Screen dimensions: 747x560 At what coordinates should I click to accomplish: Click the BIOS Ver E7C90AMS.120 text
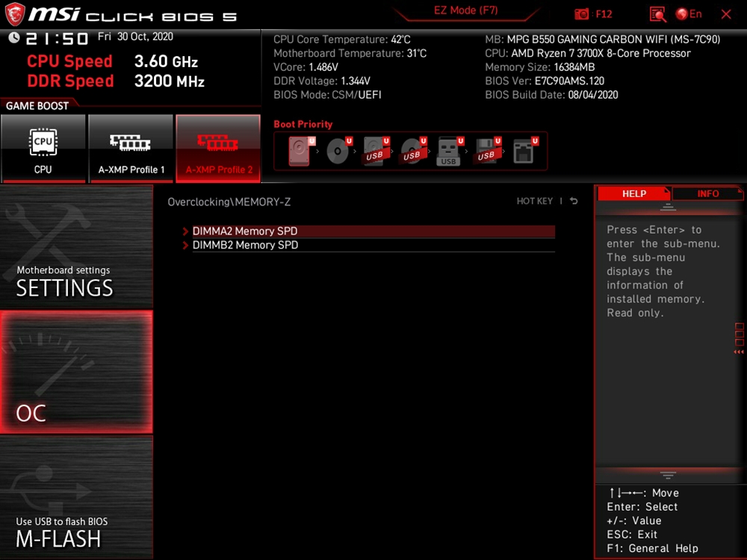pos(545,81)
